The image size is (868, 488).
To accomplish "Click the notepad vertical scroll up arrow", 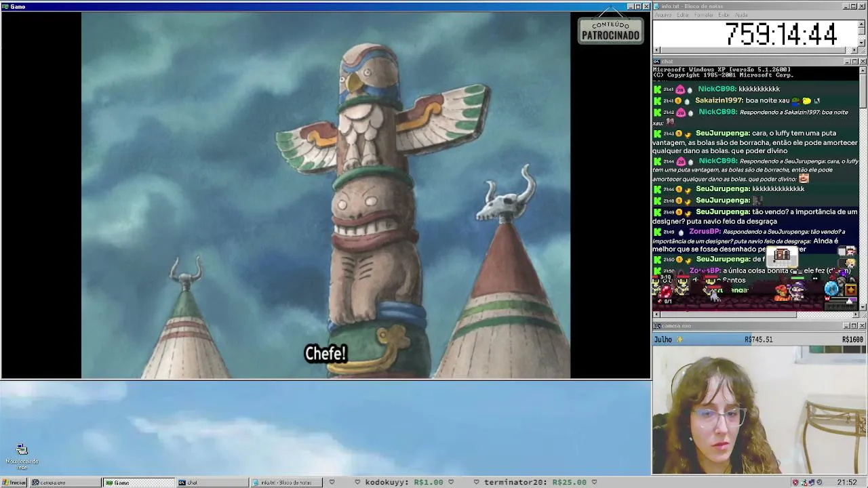I will tap(862, 23).
